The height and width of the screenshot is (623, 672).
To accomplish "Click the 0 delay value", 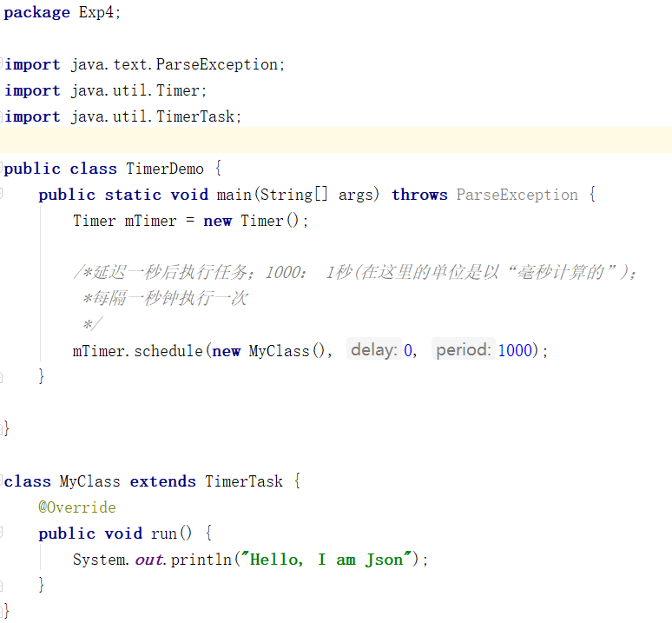I will point(407,351).
